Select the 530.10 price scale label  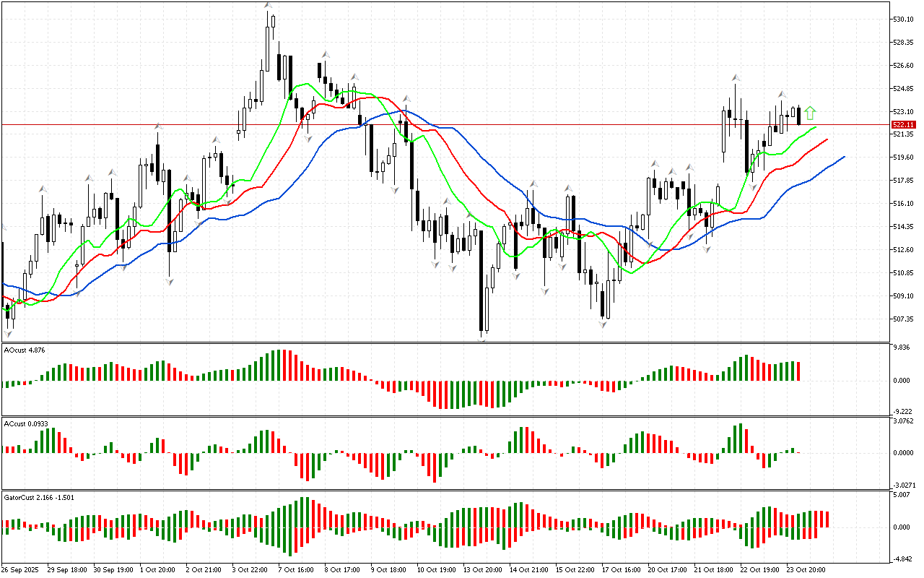click(x=905, y=19)
